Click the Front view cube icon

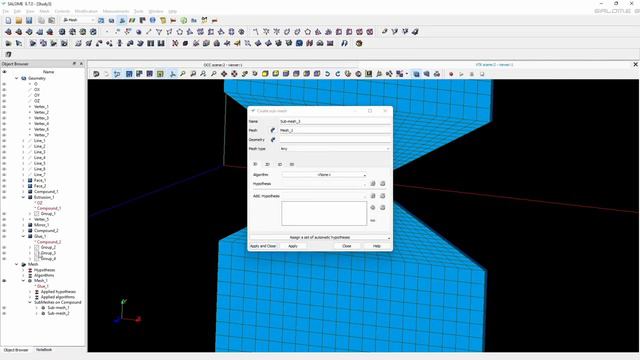tap(265, 74)
